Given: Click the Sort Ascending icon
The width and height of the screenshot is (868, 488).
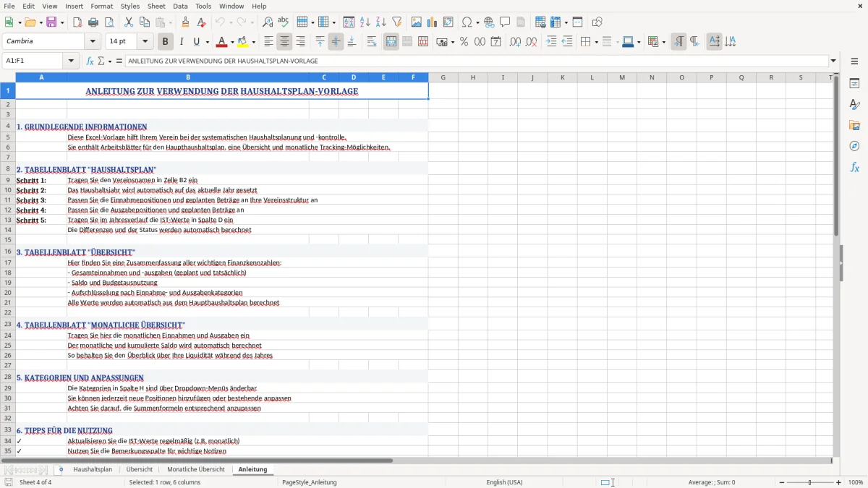Looking at the screenshot, I should point(364,22).
